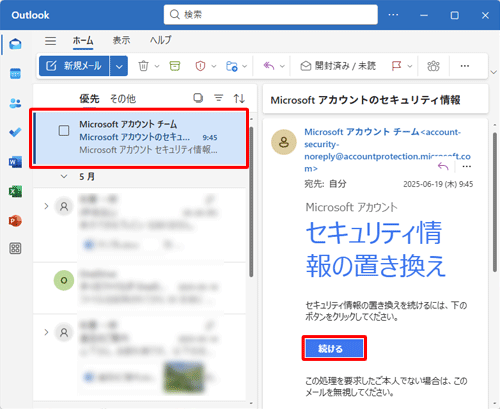Open the Report dropdown arrow
The width and height of the screenshot is (500, 409).
[x=214, y=66]
